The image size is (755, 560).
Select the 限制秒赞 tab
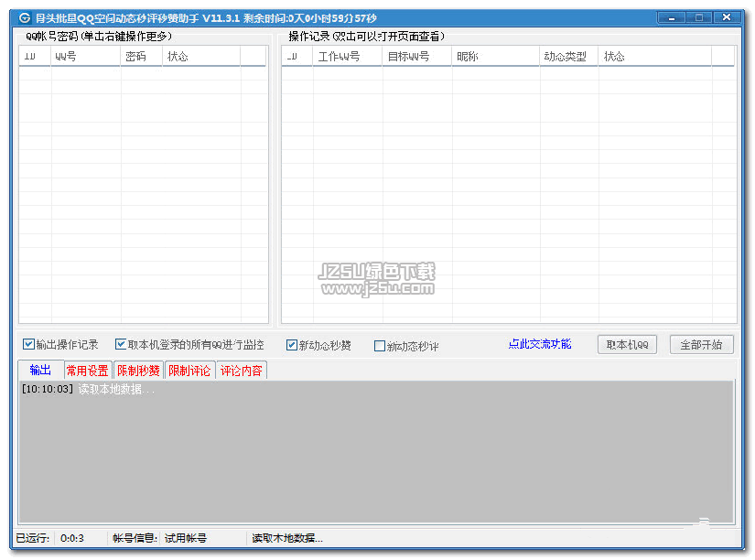[x=139, y=371]
